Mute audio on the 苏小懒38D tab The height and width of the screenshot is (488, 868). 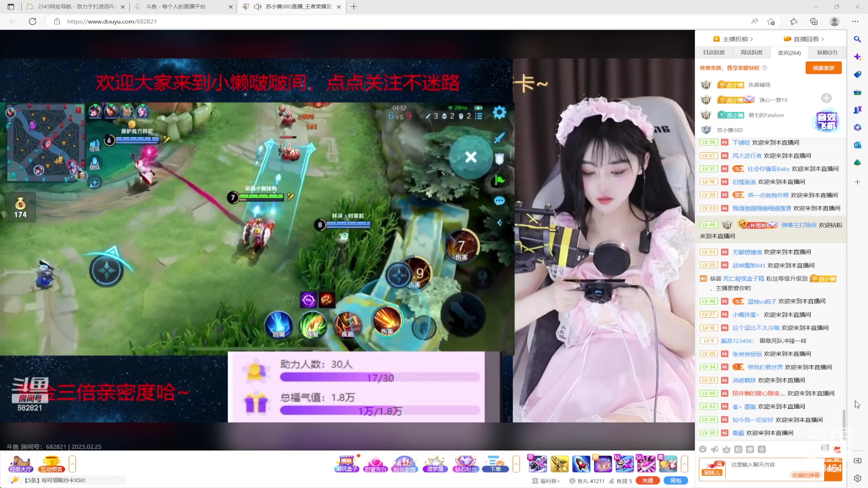[257, 7]
